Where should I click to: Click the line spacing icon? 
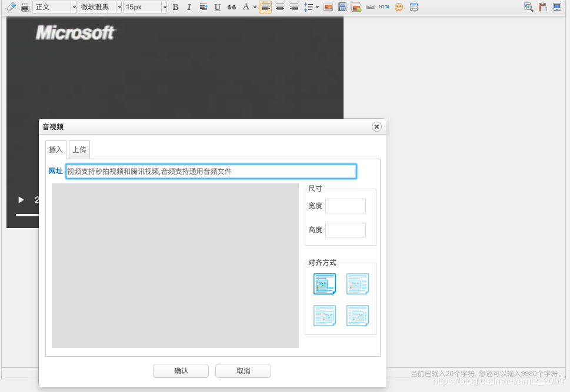click(309, 7)
